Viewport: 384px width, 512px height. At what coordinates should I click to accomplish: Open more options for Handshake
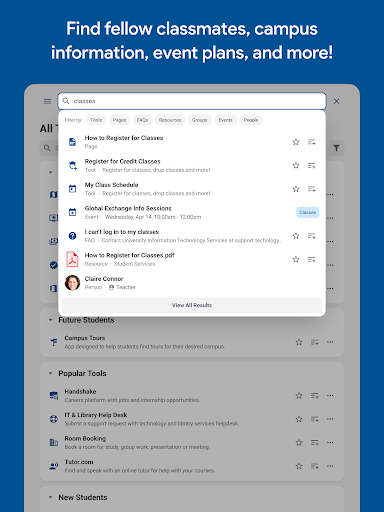330,396
